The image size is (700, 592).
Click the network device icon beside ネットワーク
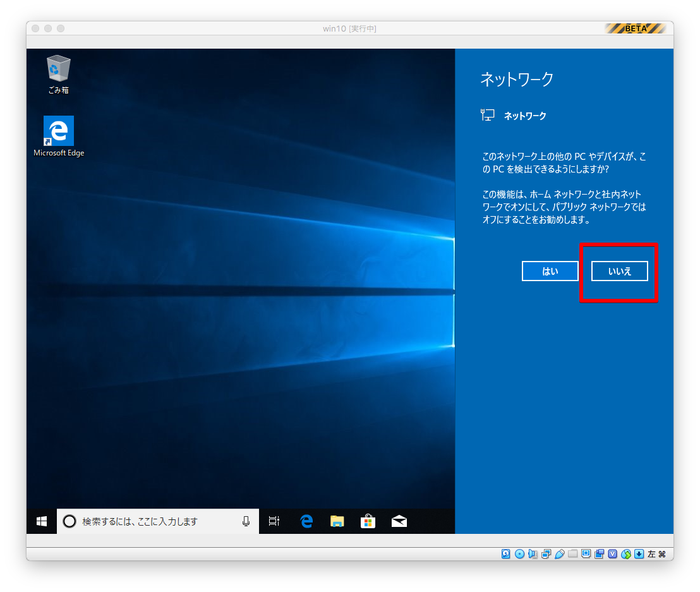click(x=488, y=115)
